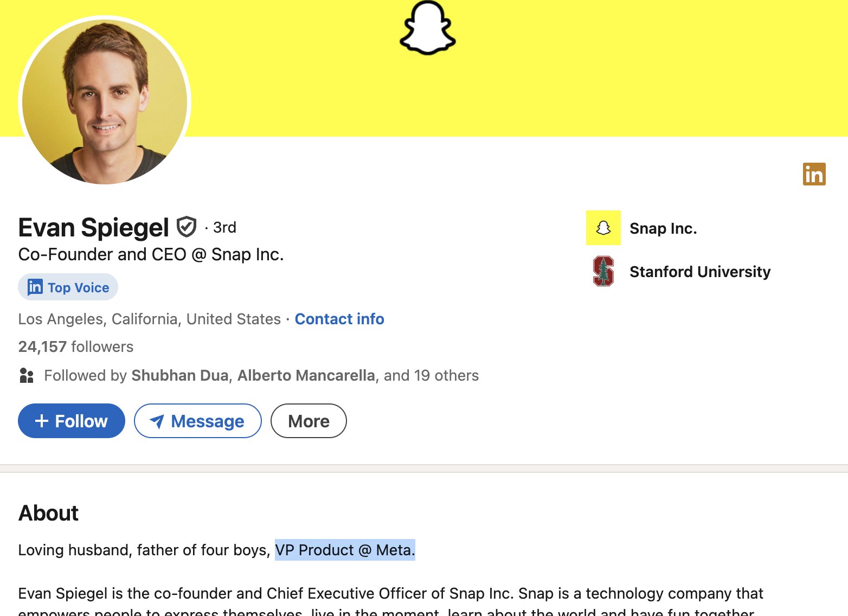Viewport: 848px width, 616px height.
Task: Open the Contact info link
Action: tap(339, 319)
